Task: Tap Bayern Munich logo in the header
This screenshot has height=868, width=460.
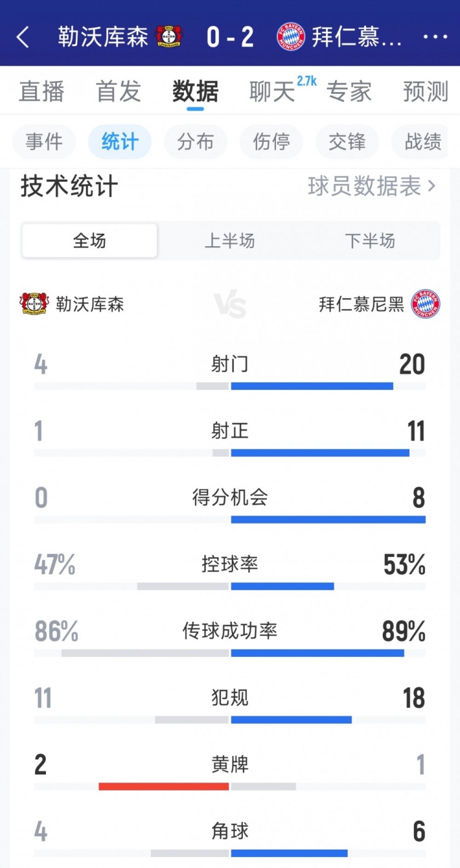Action: click(291, 37)
